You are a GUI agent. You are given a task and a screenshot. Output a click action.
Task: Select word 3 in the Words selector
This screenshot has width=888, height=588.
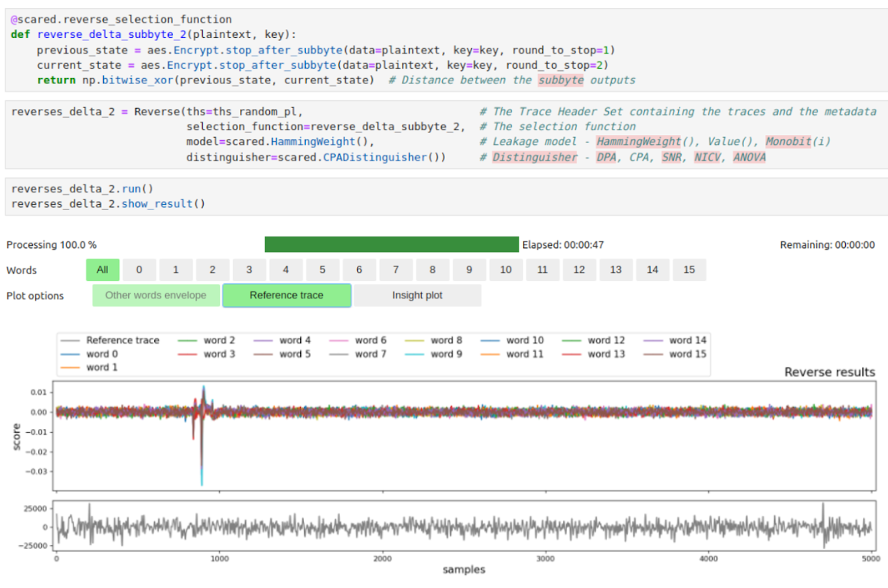tap(249, 270)
